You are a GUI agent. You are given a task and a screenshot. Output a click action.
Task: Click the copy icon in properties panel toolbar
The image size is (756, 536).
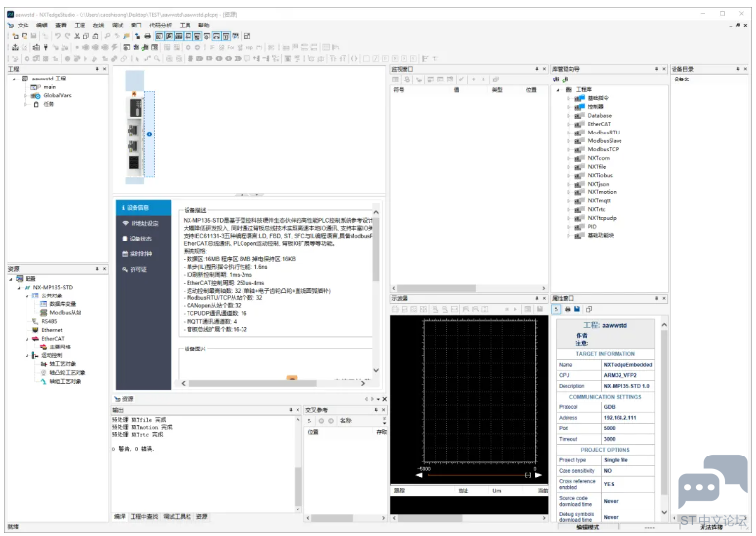(x=589, y=309)
